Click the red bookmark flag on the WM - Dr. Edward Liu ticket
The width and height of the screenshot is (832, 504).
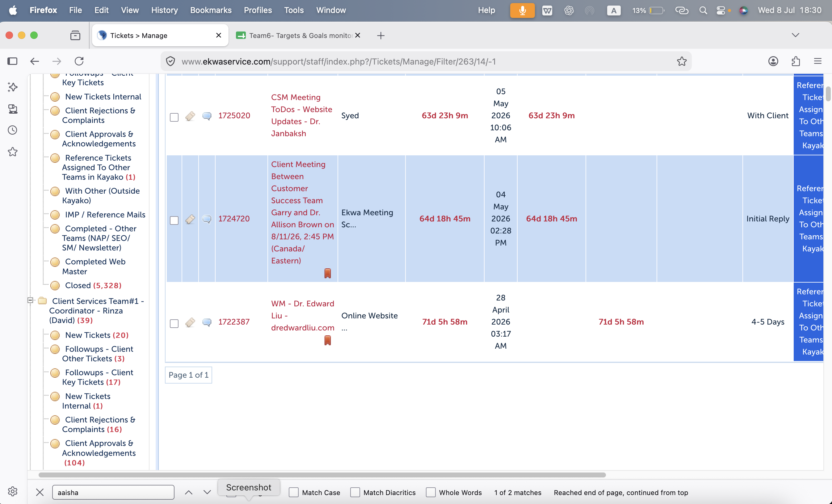(328, 340)
